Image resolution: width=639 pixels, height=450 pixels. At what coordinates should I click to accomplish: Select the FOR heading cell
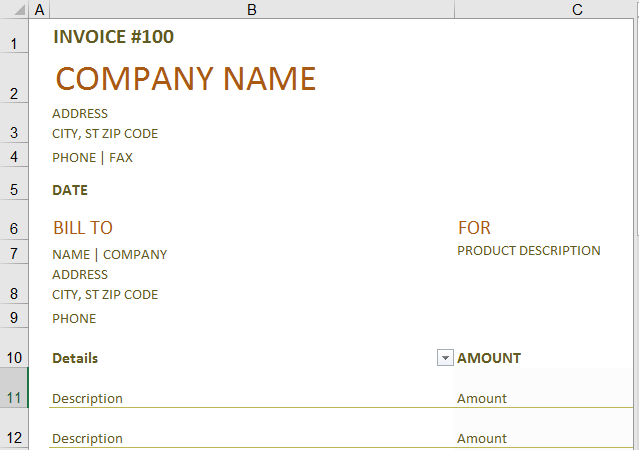click(475, 228)
